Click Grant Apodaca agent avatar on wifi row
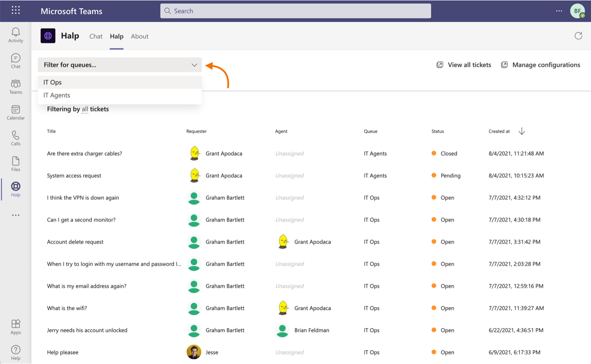The height and width of the screenshot is (364, 591). [283, 308]
